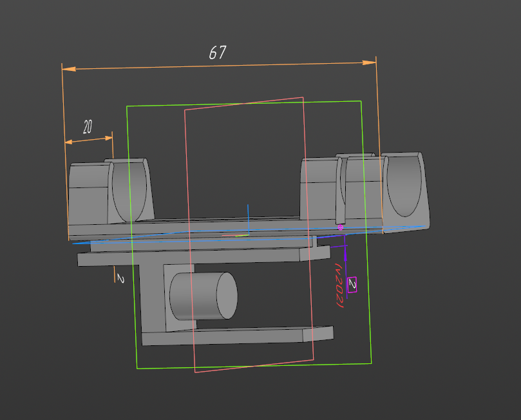The height and width of the screenshot is (420, 521).
Task: Click the cylinder's round end face
Action: (x=227, y=296)
